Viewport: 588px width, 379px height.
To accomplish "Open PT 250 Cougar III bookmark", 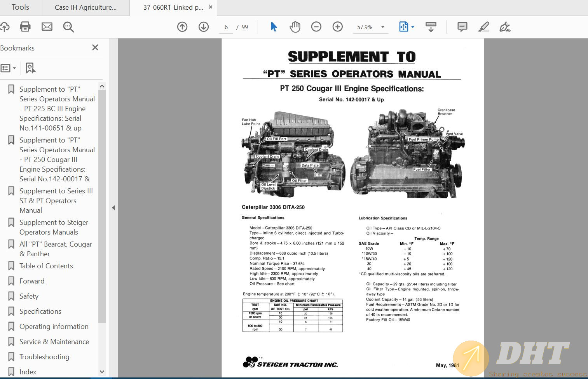I will tap(57, 160).
